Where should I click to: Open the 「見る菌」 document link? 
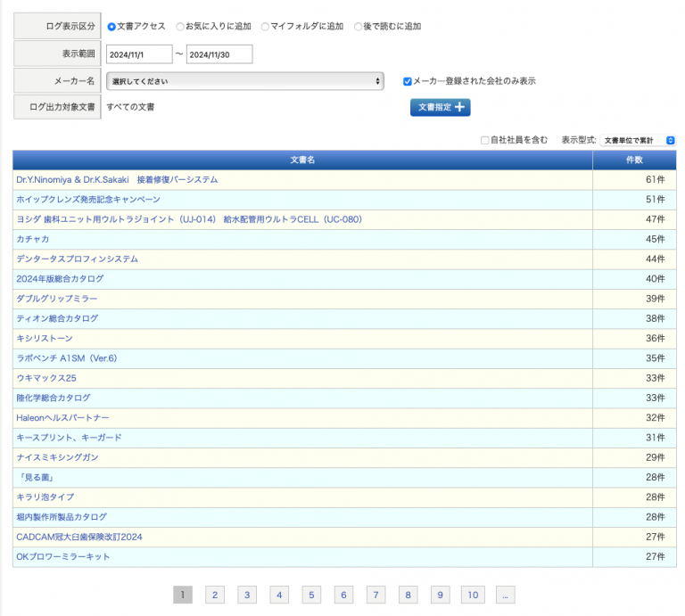click(x=37, y=477)
